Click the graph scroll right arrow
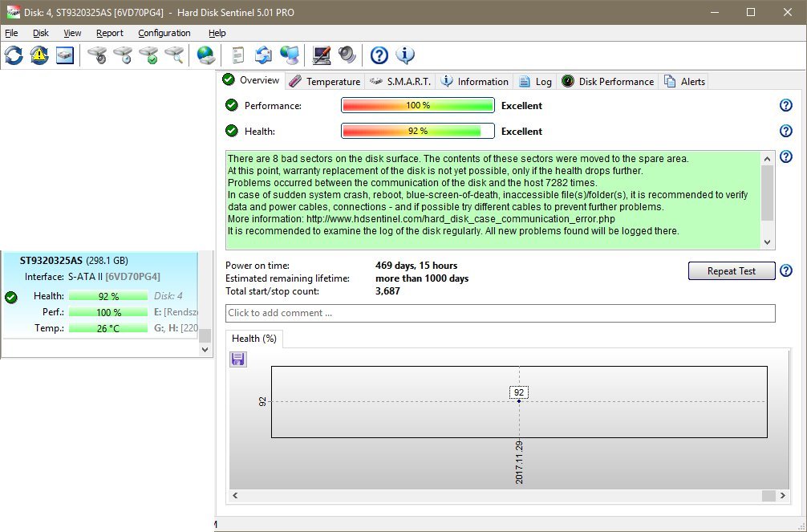 point(782,495)
